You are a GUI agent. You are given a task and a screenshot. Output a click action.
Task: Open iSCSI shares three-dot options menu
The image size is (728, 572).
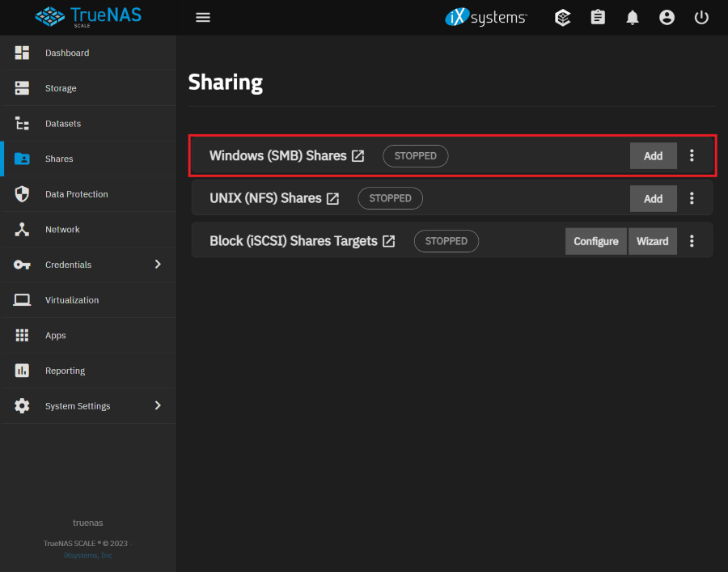[692, 241]
